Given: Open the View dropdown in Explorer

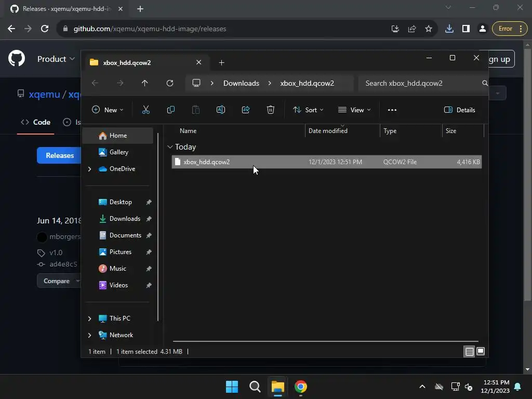Looking at the screenshot, I should (x=354, y=110).
